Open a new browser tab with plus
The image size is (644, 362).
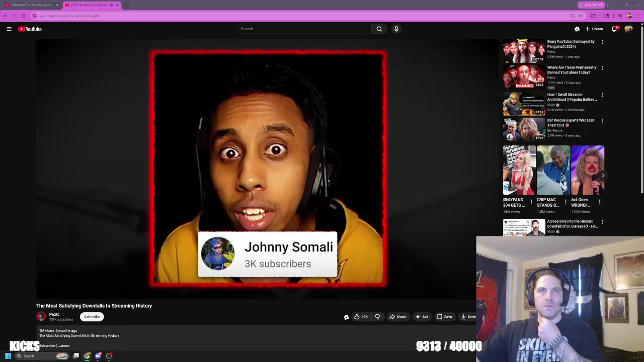point(126,5)
